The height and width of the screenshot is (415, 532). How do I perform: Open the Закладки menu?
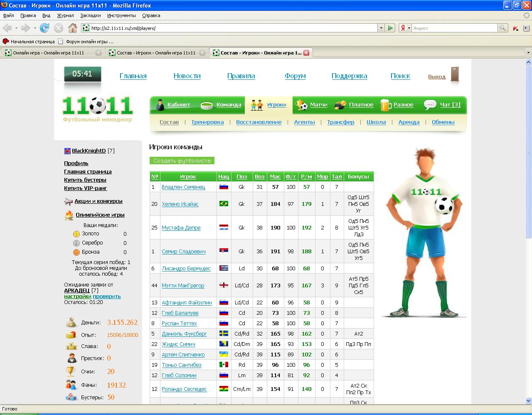coord(90,15)
